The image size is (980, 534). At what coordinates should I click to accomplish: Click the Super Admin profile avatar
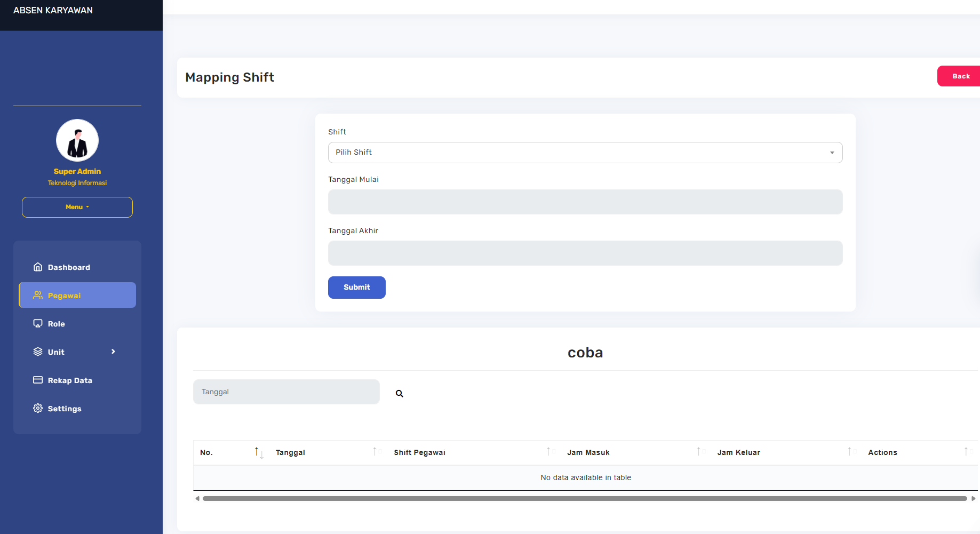77,140
